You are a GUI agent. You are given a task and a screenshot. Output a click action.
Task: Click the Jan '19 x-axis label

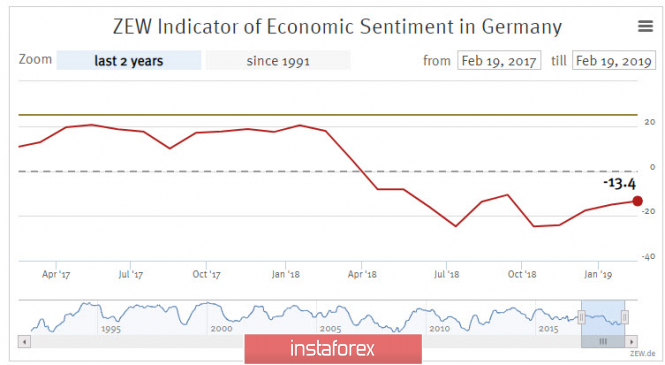(598, 274)
